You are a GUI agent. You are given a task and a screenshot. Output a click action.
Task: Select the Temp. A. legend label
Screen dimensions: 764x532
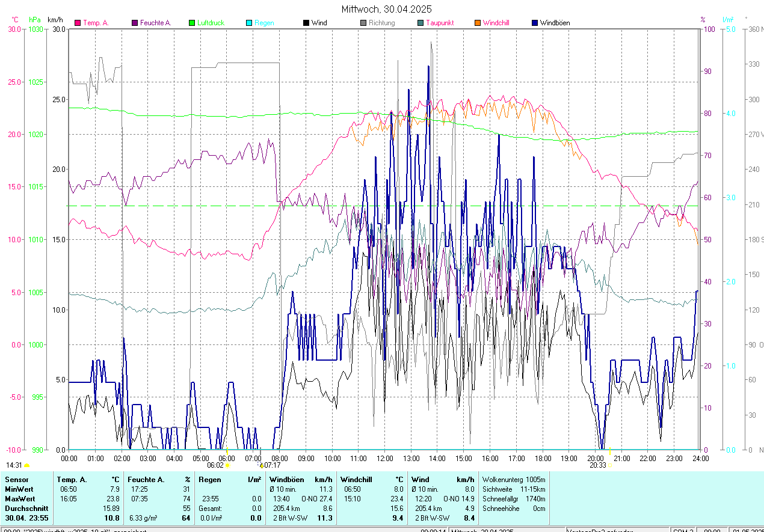[96, 23]
